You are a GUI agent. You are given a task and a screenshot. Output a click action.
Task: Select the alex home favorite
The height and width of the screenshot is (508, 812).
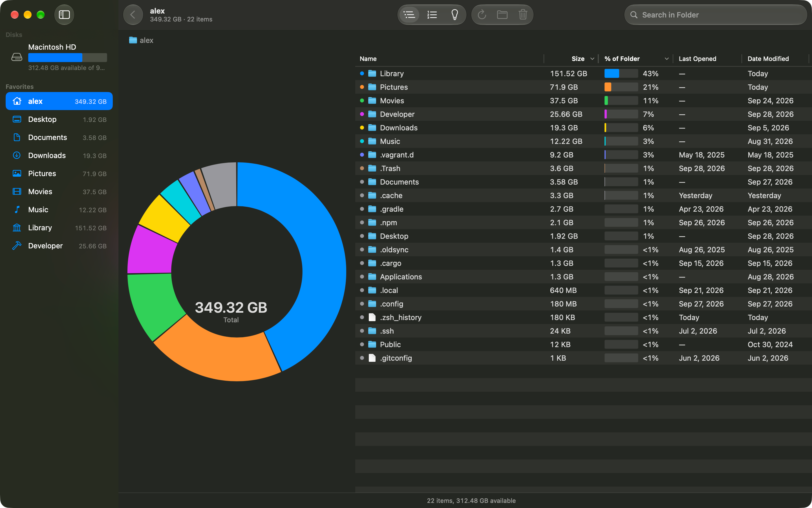[x=59, y=101]
